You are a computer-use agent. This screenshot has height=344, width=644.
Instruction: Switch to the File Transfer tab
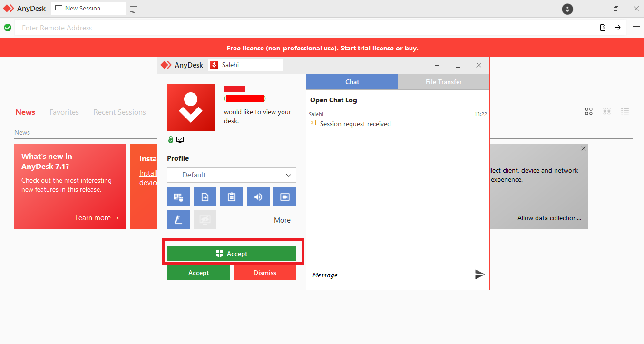[444, 82]
